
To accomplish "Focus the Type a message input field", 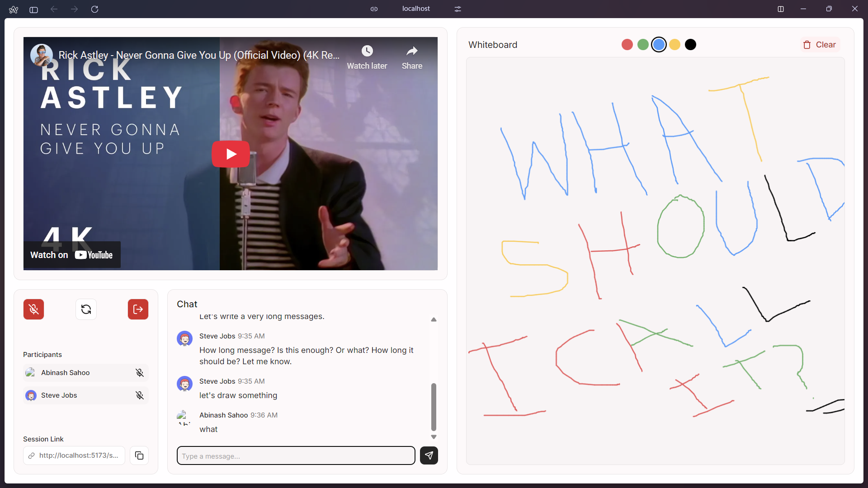I will tap(296, 456).
